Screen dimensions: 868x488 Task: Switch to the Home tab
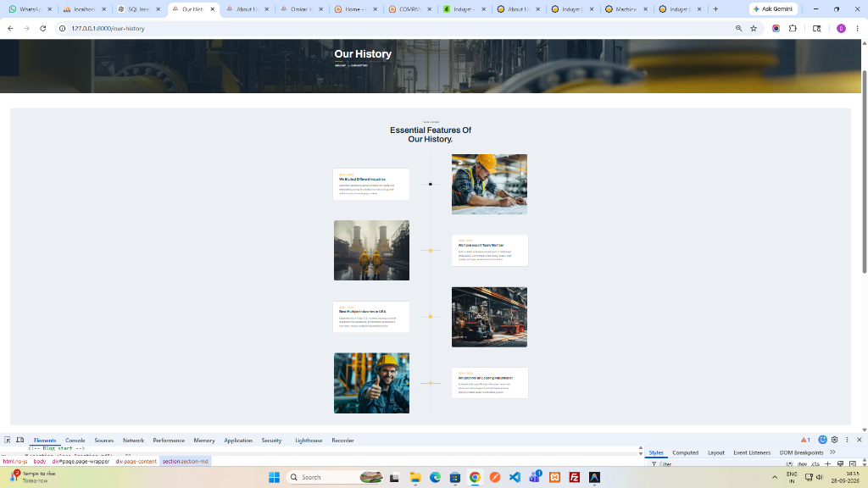(x=355, y=8)
